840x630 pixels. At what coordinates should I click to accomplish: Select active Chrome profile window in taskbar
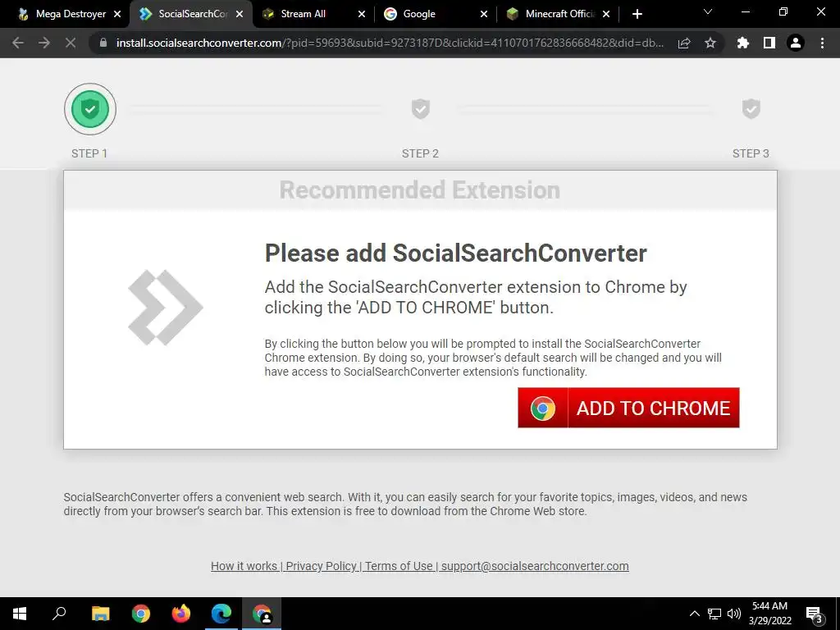pos(262,614)
